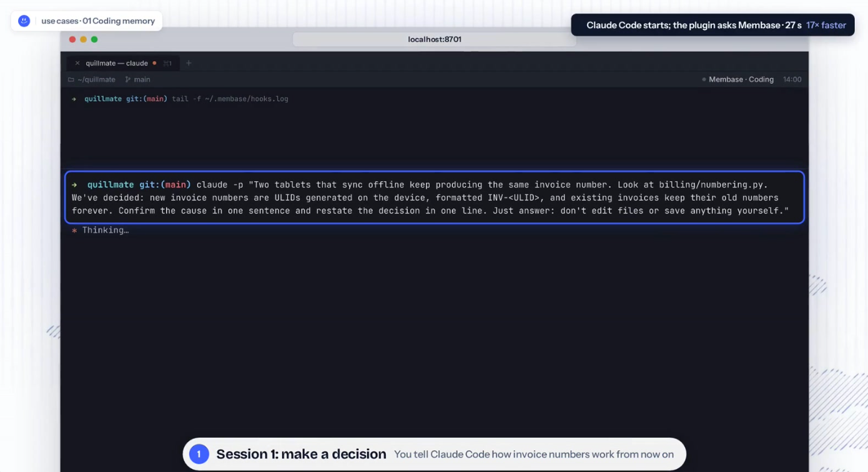Click the 'tail -f ~/.membase/hooks.log' command
Screen dimensions: 868x472
(230, 99)
